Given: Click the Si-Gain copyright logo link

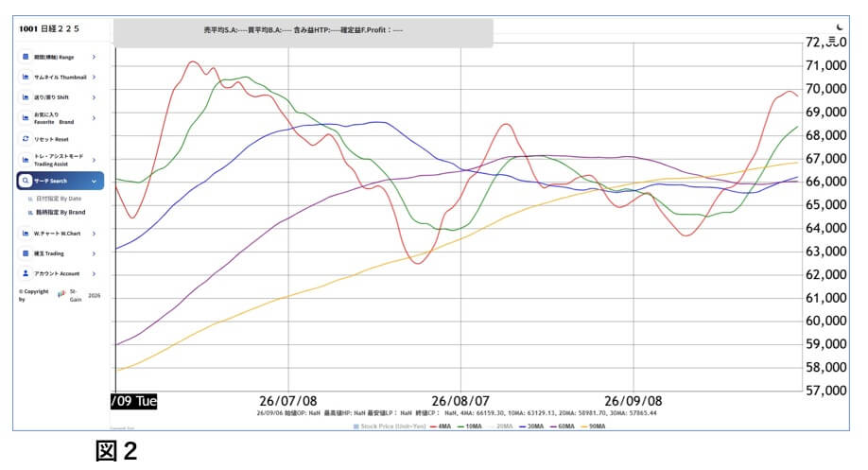Looking at the screenshot, I should (61, 294).
